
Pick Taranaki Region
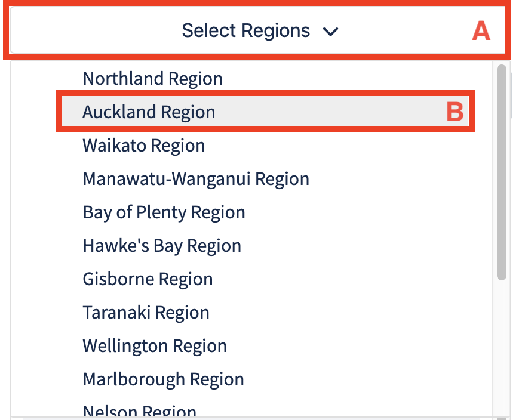[146, 313]
